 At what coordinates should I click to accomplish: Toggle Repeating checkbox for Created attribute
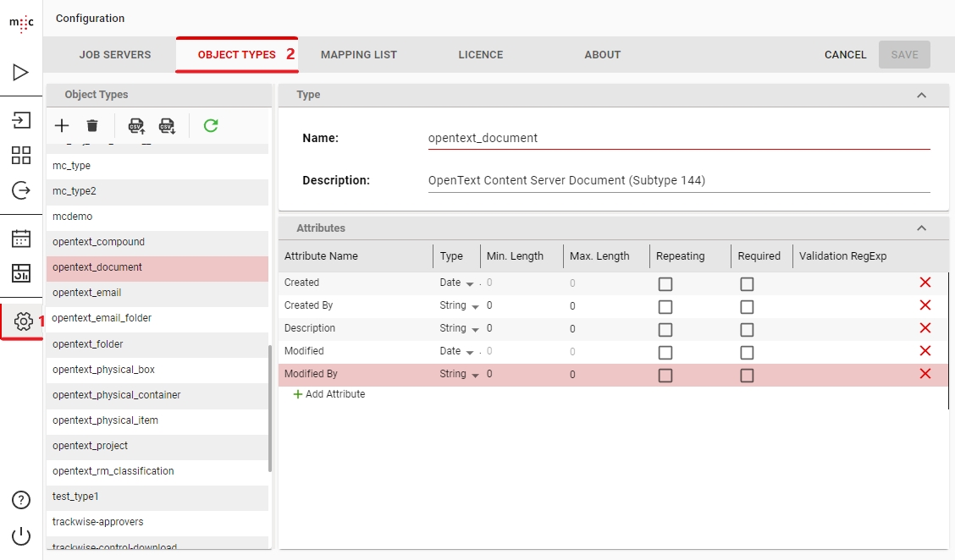[x=665, y=284]
